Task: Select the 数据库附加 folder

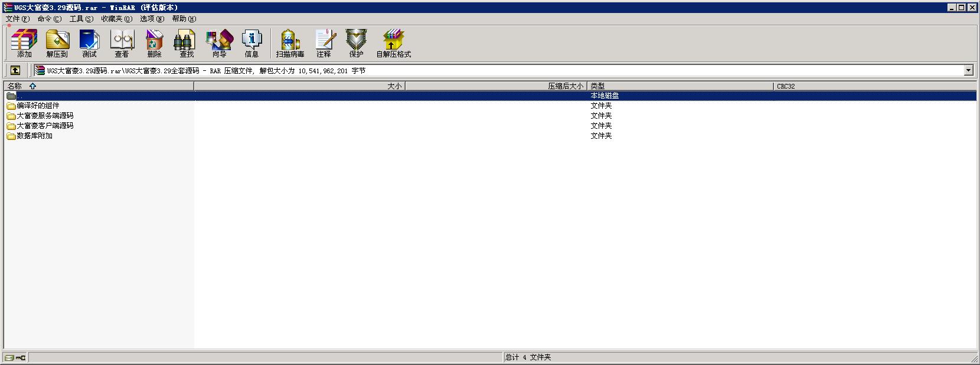Action: [34, 136]
